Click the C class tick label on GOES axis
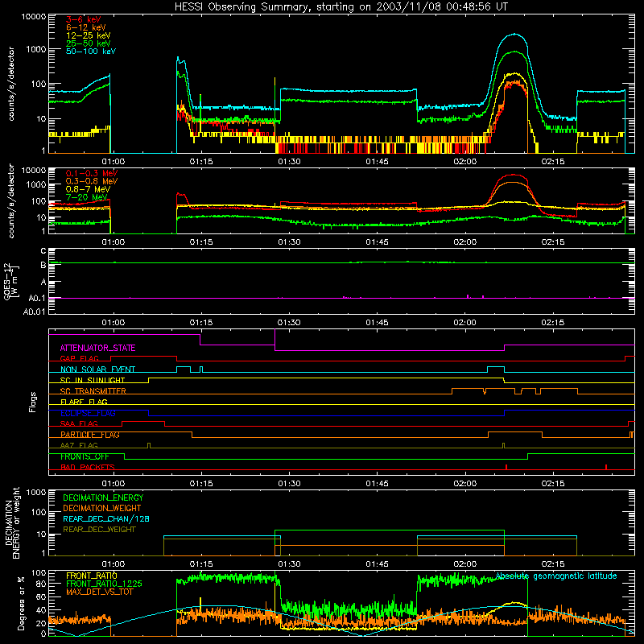Screen dimensions: 644x644 pyautogui.click(x=43, y=250)
